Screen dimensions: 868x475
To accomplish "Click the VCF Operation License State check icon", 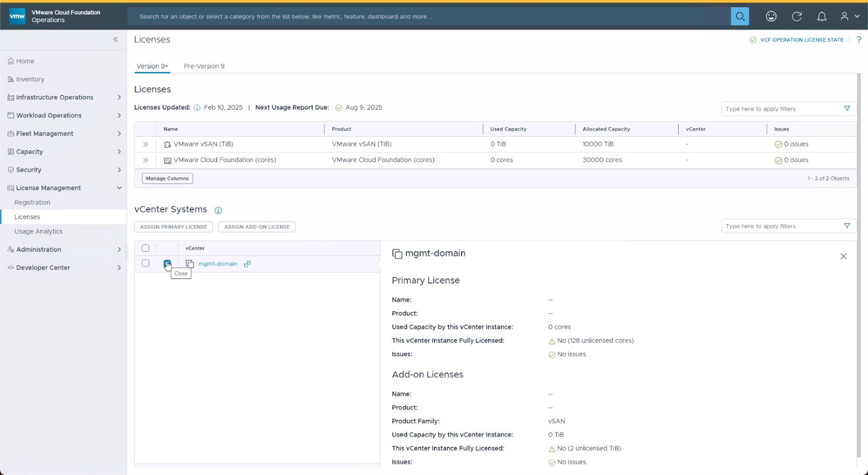I will (x=753, y=40).
